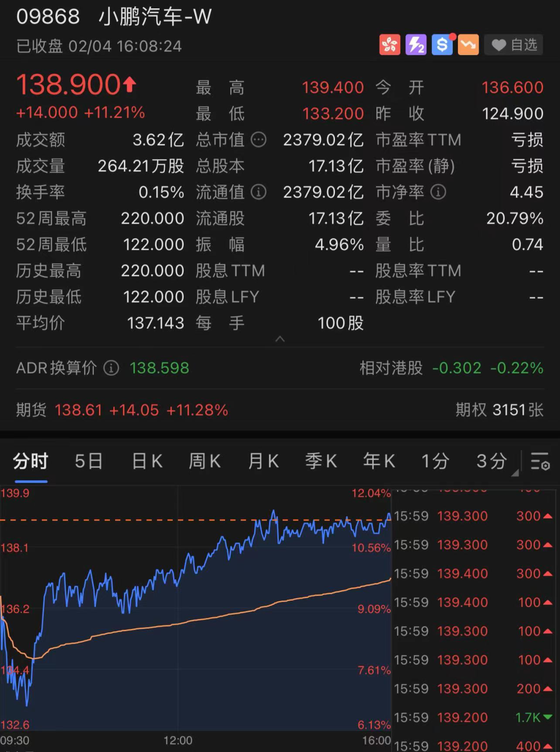Screen dimensions: 560x752
Task: Open info icon beside 流通值
Action: tap(258, 192)
